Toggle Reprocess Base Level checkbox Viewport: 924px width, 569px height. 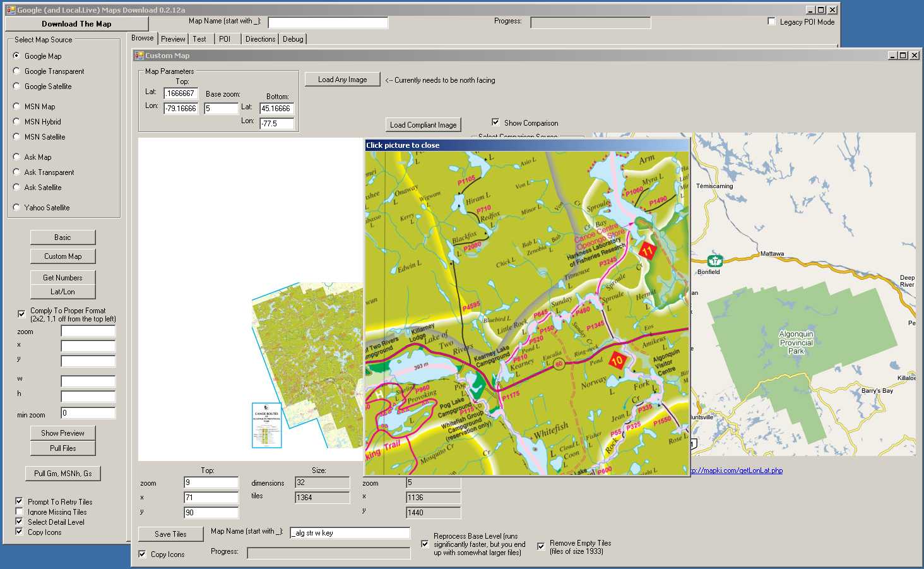click(425, 544)
